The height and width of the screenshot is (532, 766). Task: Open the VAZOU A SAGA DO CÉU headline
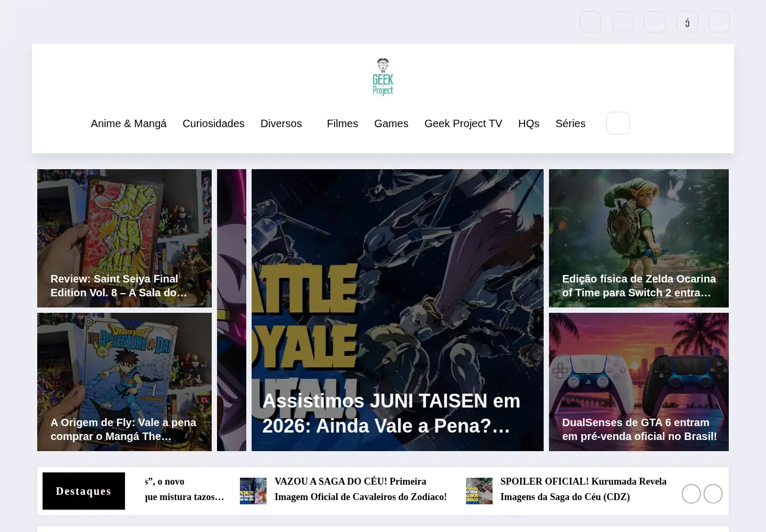[x=361, y=489]
